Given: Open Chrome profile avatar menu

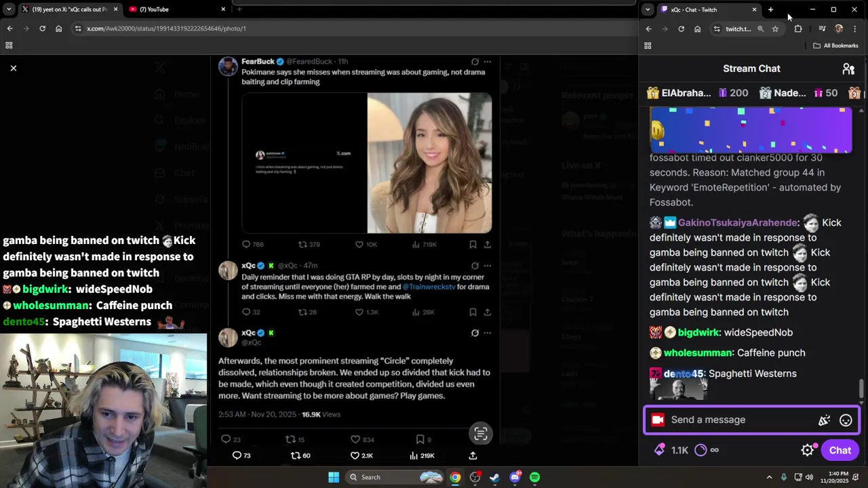Looking at the screenshot, I should [839, 28].
